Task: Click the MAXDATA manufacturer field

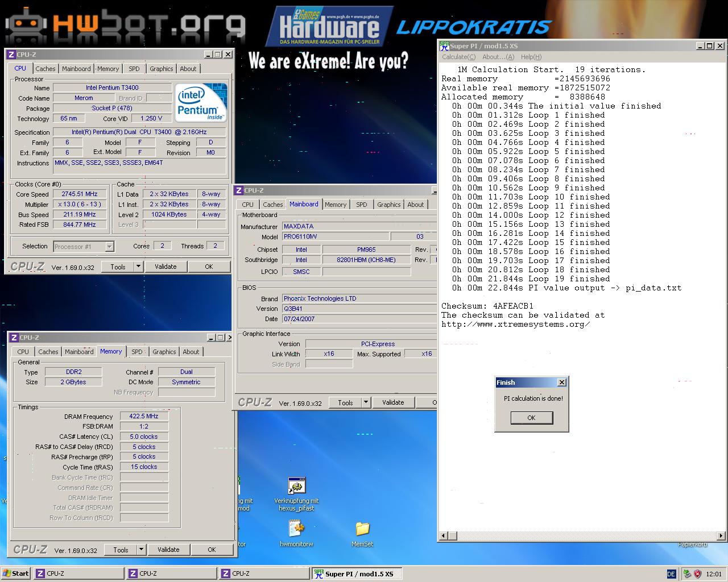Action: 359,226
